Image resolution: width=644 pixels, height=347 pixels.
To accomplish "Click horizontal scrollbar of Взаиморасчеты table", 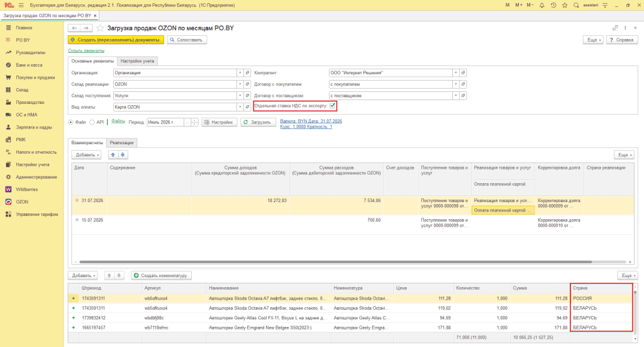I will pos(336,262).
